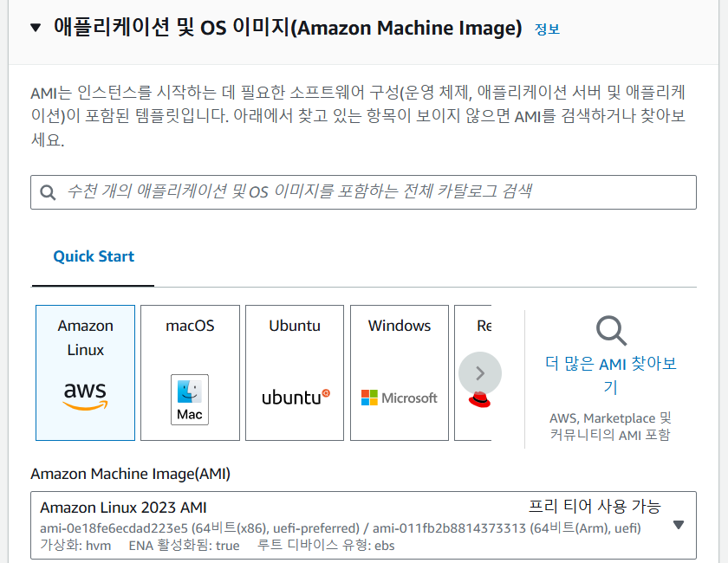
Task: Click AWS, Marketplace 및 커뮤니티의 AMI 포함 text
Action: 610,426
